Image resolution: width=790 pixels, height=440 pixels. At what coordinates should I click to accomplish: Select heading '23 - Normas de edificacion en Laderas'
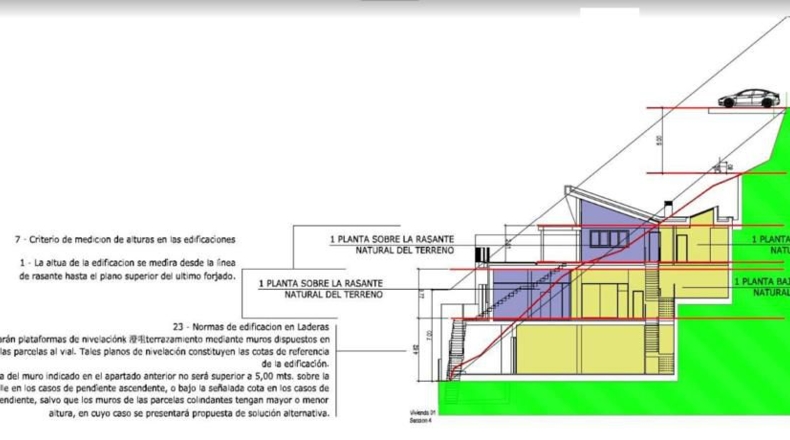[x=251, y=327]
